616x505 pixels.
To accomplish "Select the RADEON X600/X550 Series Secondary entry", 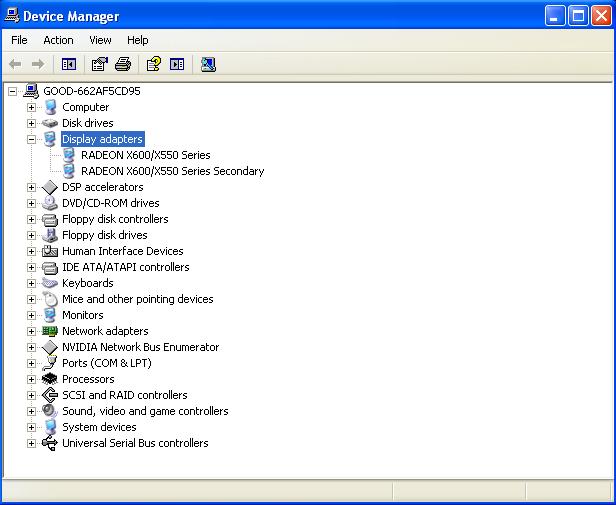I will pos(172,171).
